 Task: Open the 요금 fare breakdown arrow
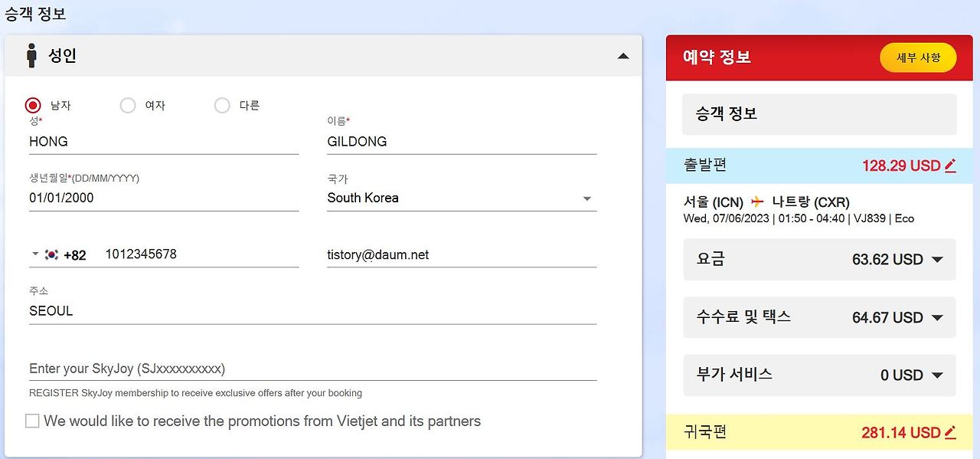tap(938, 259)
